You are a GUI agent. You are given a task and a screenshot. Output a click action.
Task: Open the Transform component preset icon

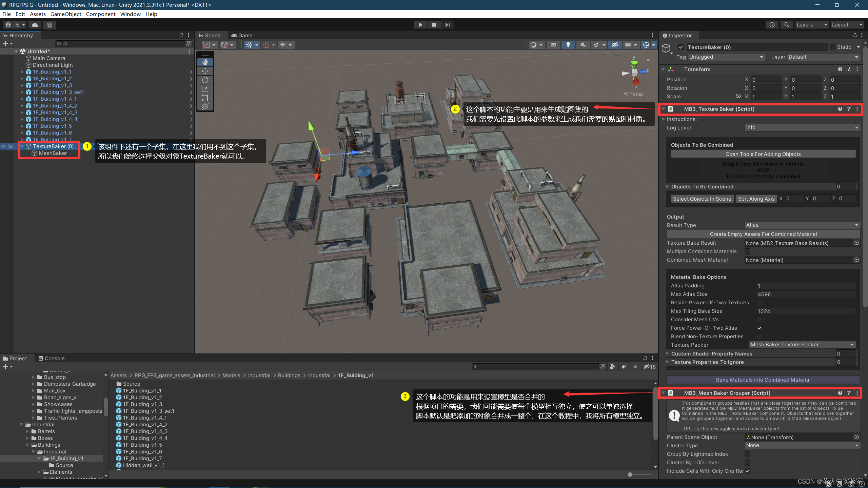[849, 69]
